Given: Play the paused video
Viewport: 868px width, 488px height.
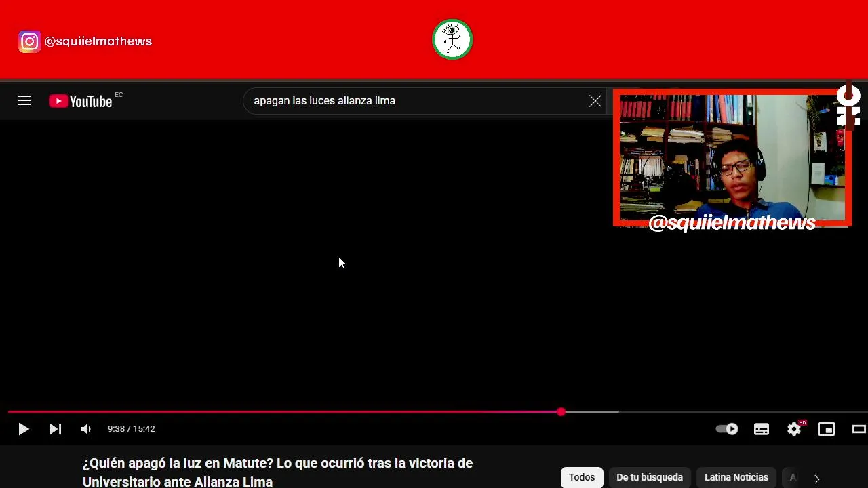Looking at the screenshot, I should coord(24,429).
